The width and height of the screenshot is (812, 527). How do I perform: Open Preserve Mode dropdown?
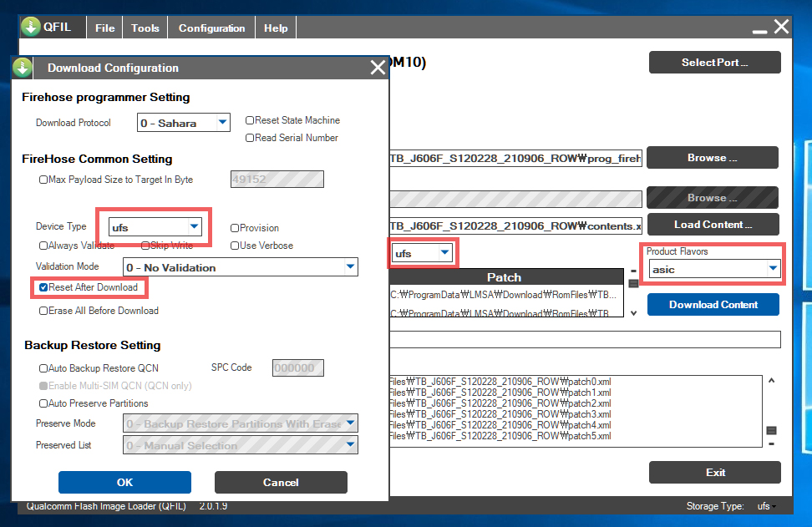pos(241,423)
